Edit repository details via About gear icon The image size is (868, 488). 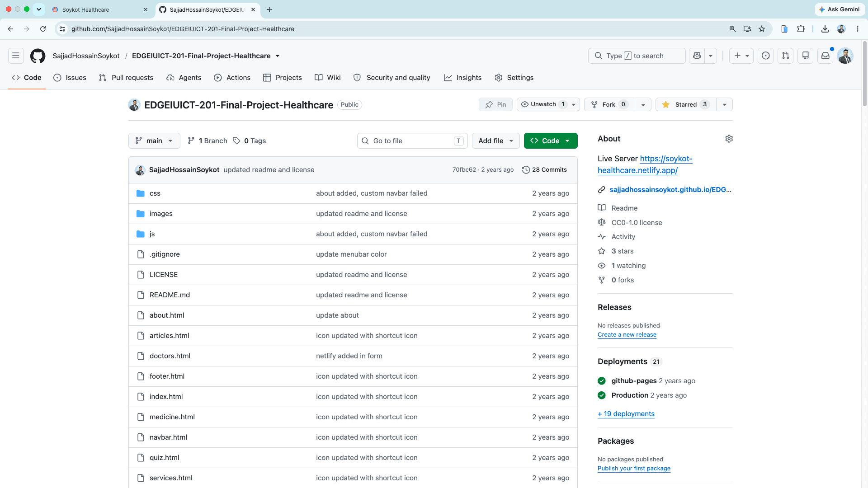coord(729,139)
